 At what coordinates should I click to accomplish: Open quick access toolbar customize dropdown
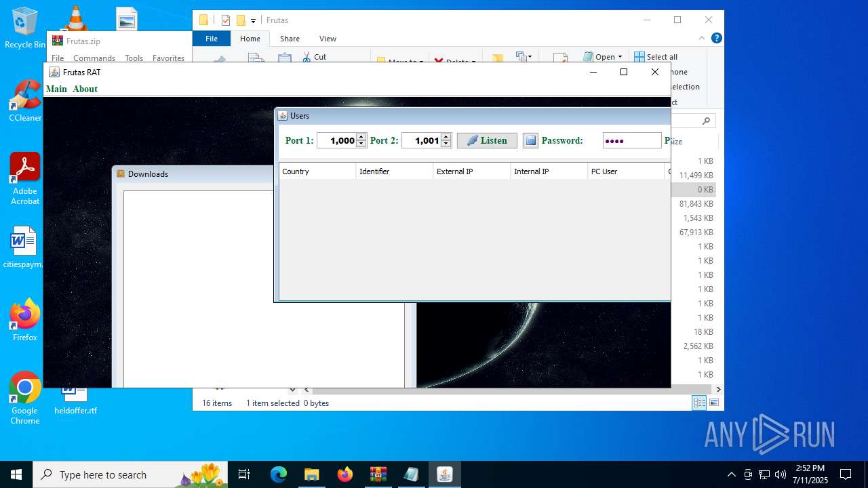[254, 20]
